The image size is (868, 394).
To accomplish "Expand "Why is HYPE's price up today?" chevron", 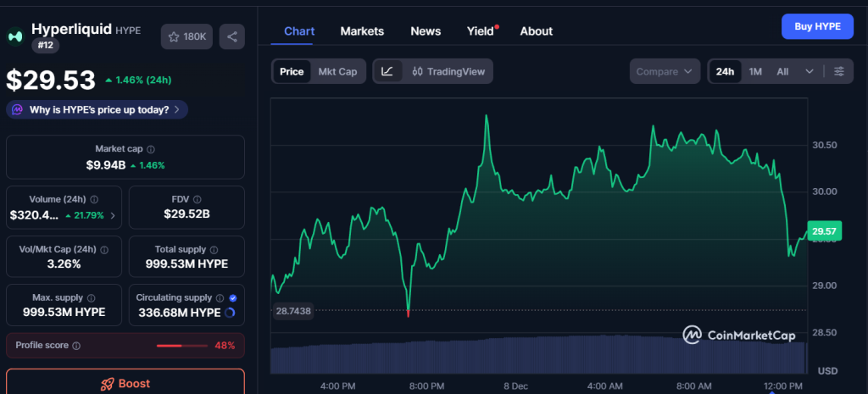I will [176, 109].
